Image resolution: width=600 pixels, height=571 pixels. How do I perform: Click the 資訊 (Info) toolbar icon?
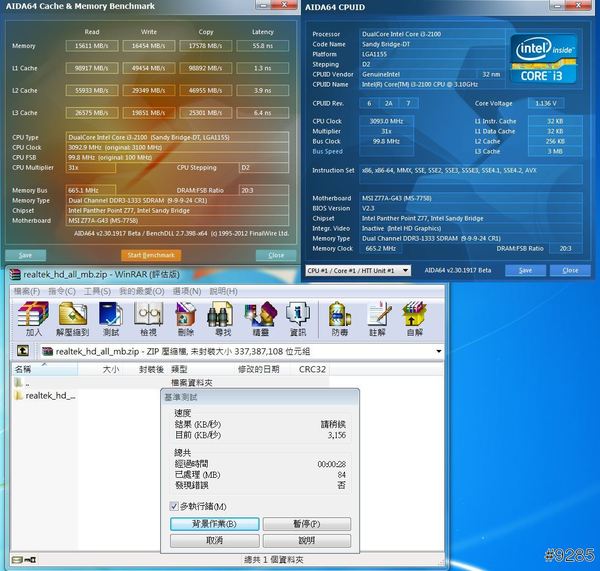[298, 317]
